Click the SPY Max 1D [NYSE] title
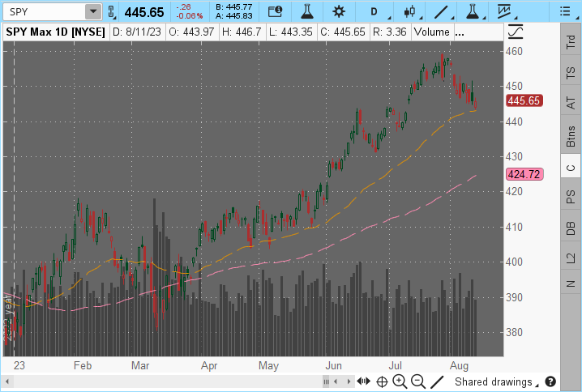 click(56, 32)
